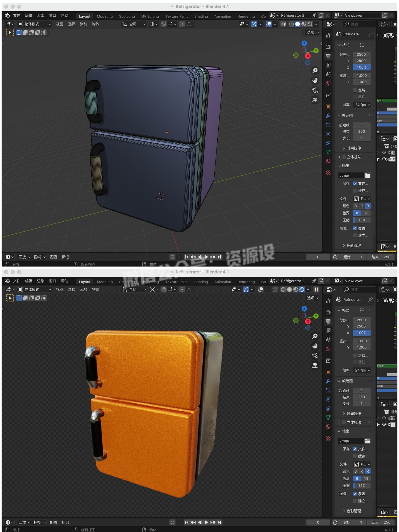Screen dimensions: 399x532
Task: Open Texture properties tab in the blue-fridge window
Action: (328, 173)
